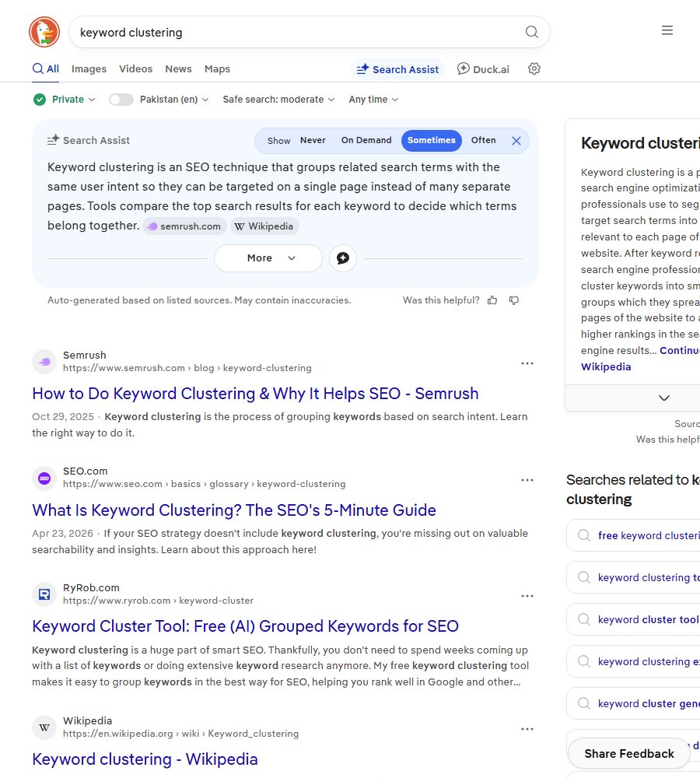Click the Semrush favicon
This screenshot has width=700, height=778.
pos(44,362)
